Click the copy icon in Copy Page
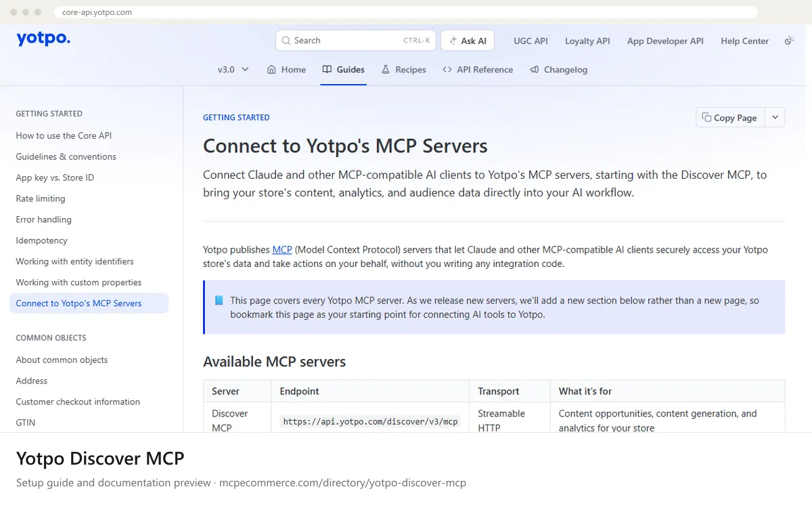 (706, 117)
